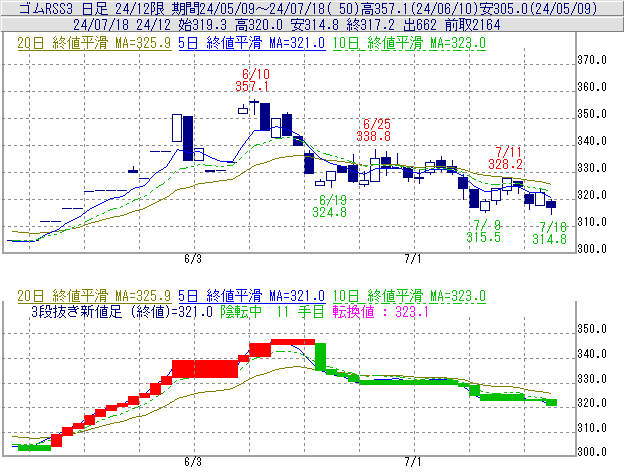Select upper chart 10日 終値平滑 MA=323.0 legend
Screen dimensions: 624x475
pos(409,43)
